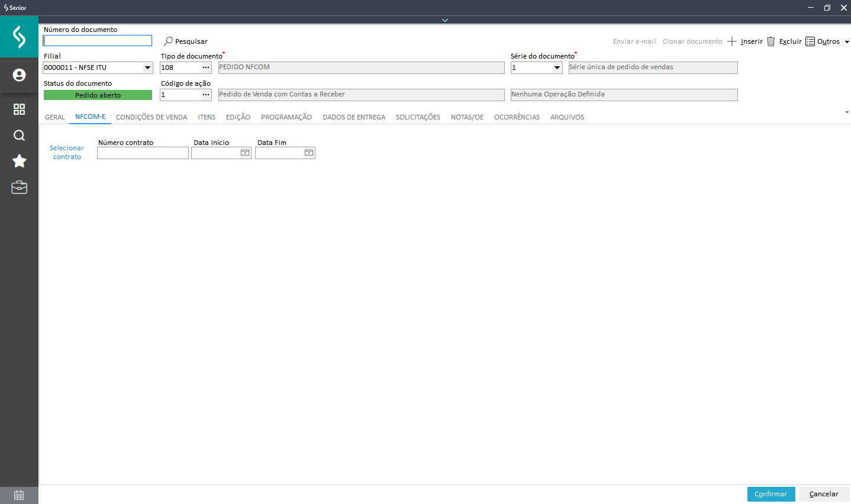Click the Série única de pedido de vendas text
This screenshot has width=851, height=504.
coord(621,67)
